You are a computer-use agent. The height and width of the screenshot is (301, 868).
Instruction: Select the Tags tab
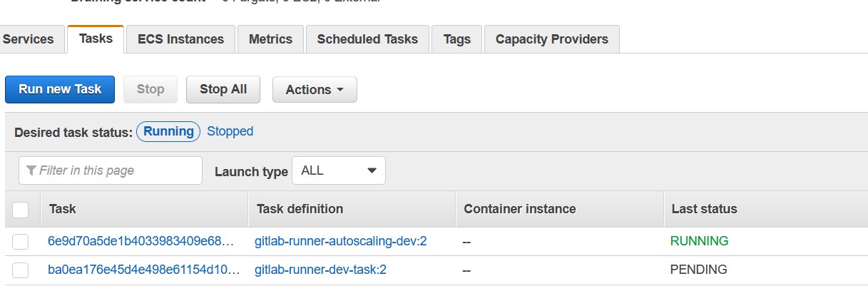456,39
